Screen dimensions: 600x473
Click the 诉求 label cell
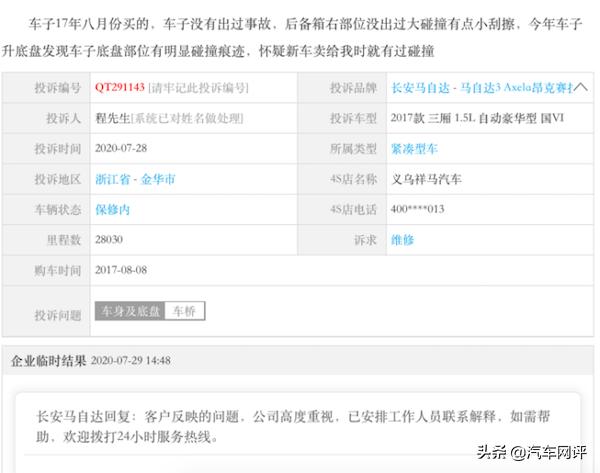coord(342,240)
